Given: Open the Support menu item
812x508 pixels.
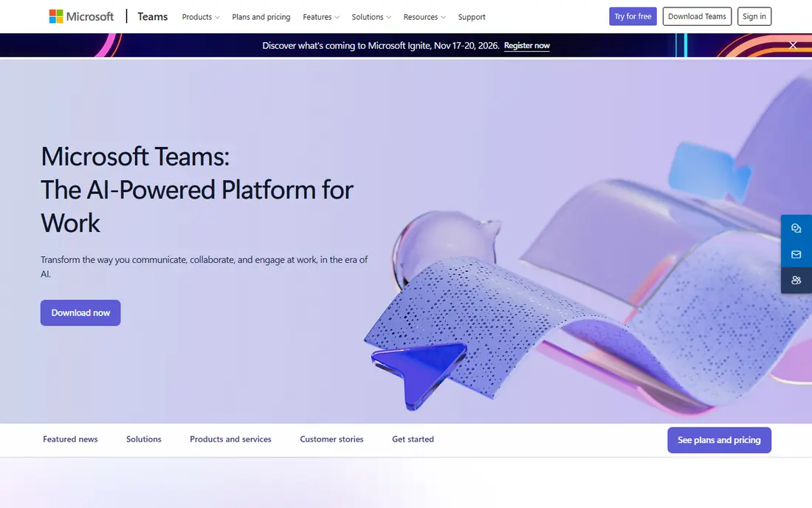Looking at the screenshot, I should [x=471, y=17].
